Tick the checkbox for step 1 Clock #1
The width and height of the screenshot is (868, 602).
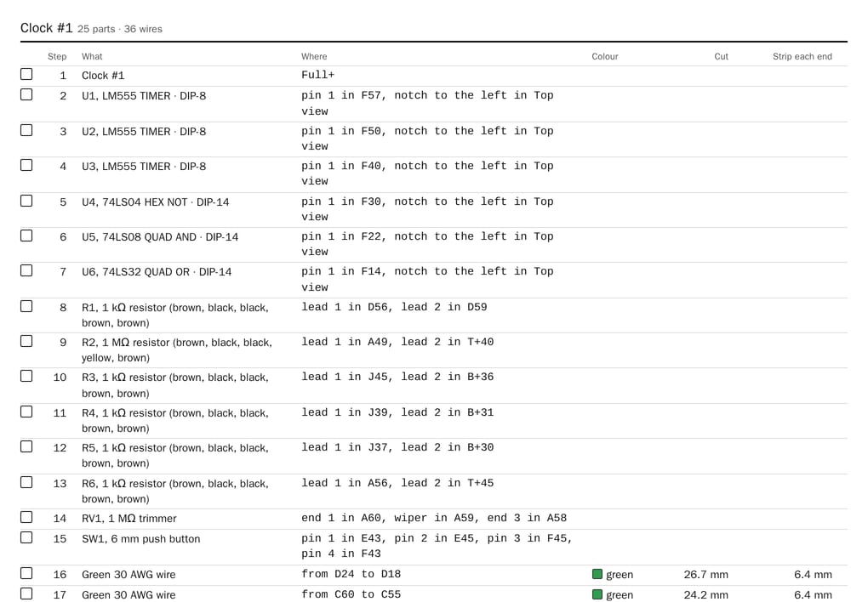[x=26, y=74]
